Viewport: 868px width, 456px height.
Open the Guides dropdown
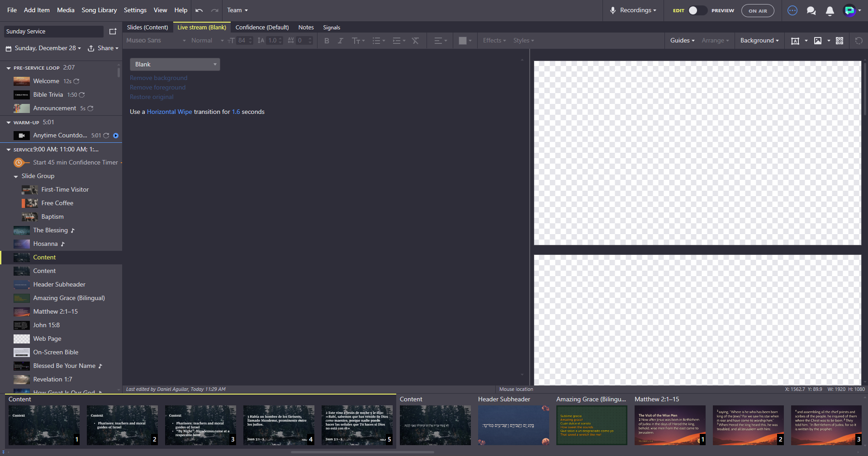[683, 41]
